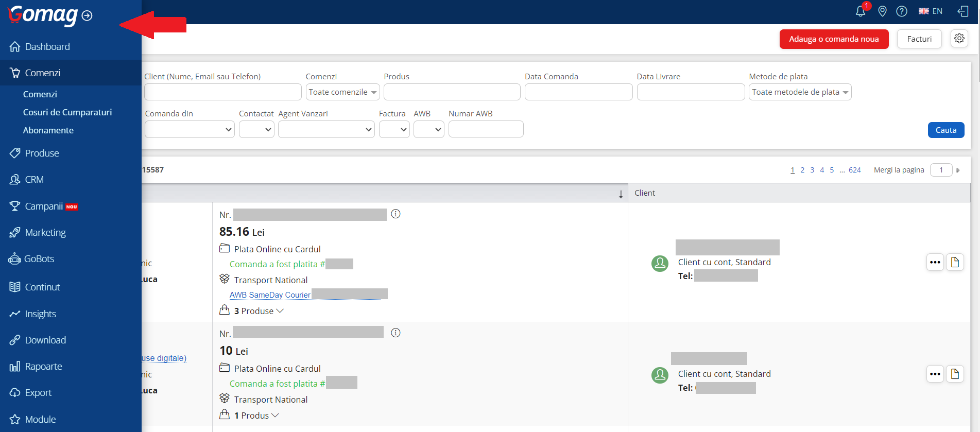Image resolution: width=980 pixels, height=432 pixels.
Task: Go to page 624 in pagination
Action: (x=854, y=170)
